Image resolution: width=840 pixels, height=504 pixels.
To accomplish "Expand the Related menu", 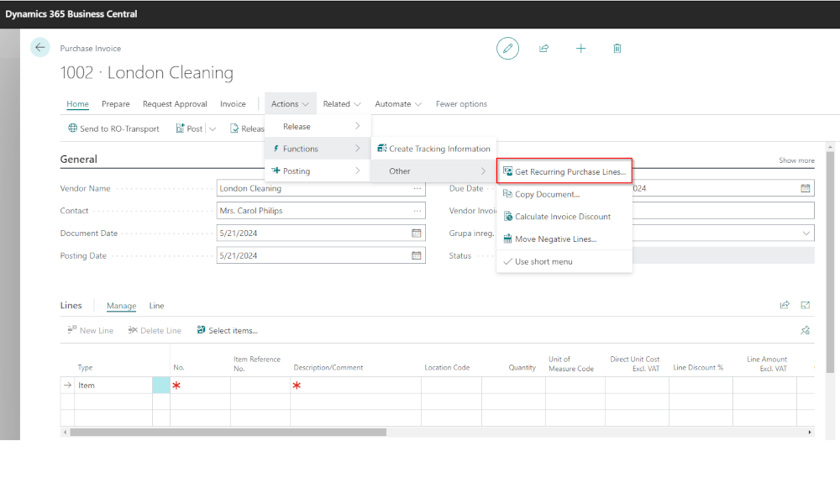I will pos(342,104).
